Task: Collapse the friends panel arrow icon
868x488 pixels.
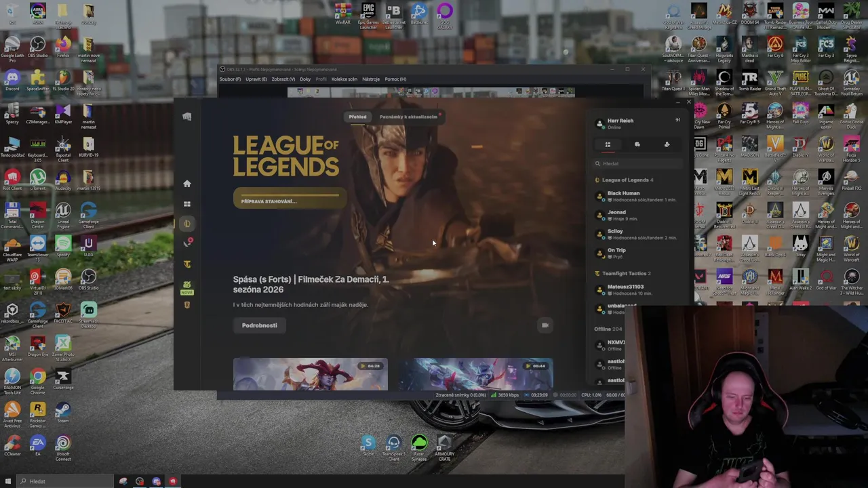Action: click(x=677, y=120)
